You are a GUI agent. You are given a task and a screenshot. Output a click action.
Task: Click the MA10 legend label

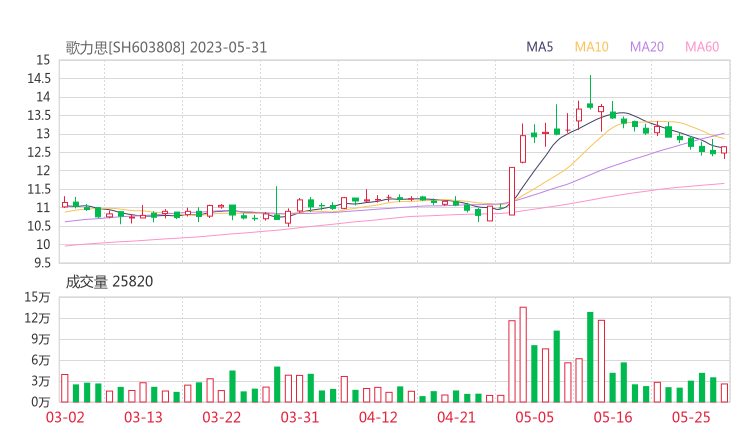(591, 47)
